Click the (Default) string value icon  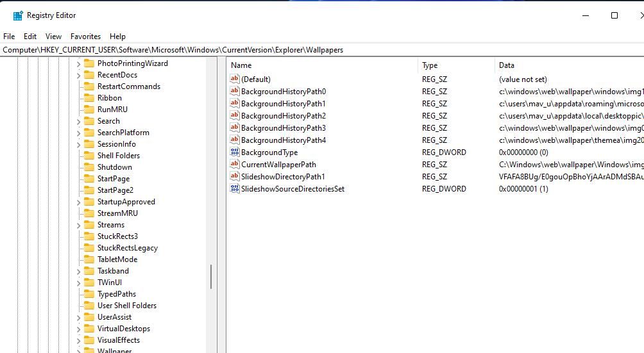[x=235, y=79]
